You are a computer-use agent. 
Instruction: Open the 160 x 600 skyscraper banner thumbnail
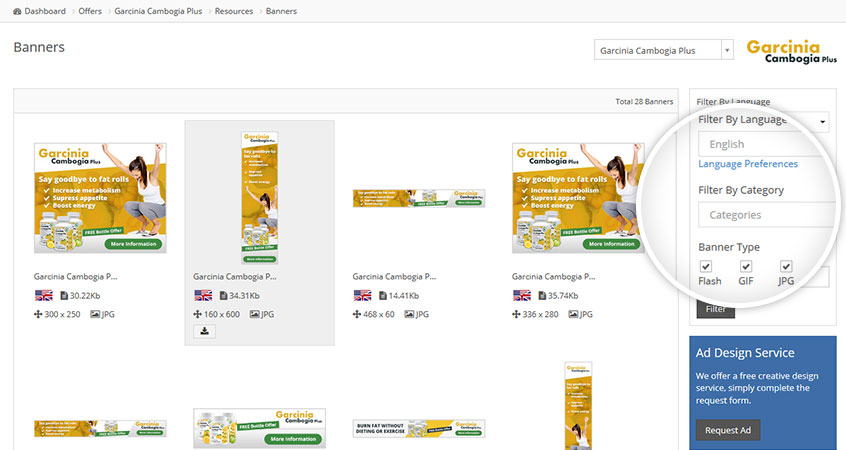click(x=260, y=197)
